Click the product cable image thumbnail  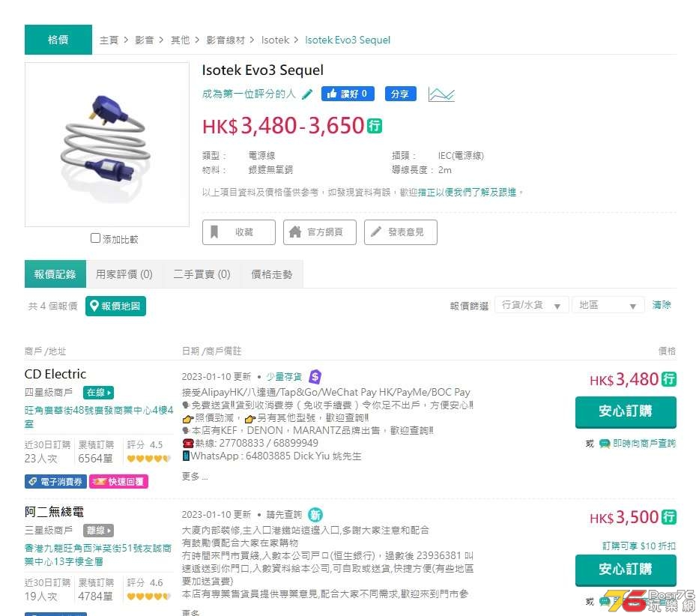[x=107, y=145]
